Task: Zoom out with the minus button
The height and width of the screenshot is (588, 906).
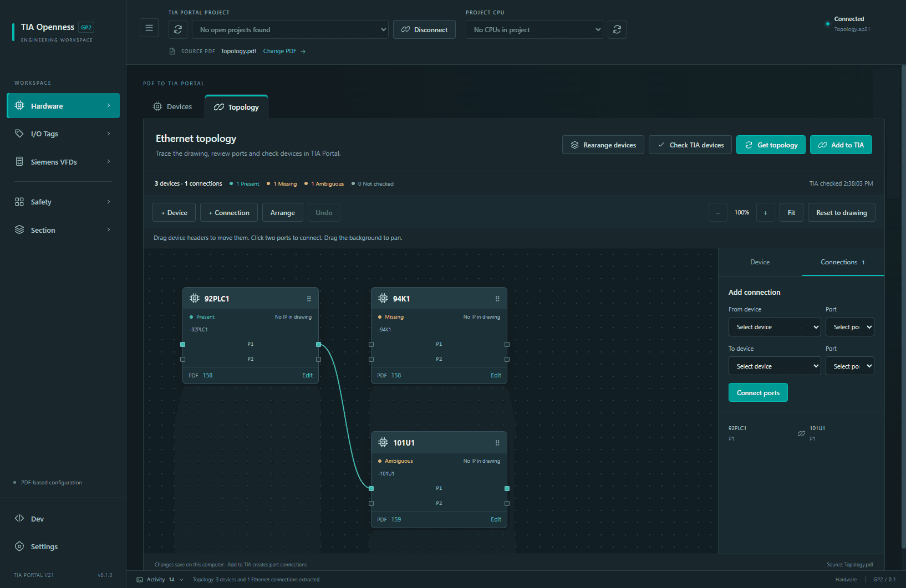Action: tap(718, 213)
